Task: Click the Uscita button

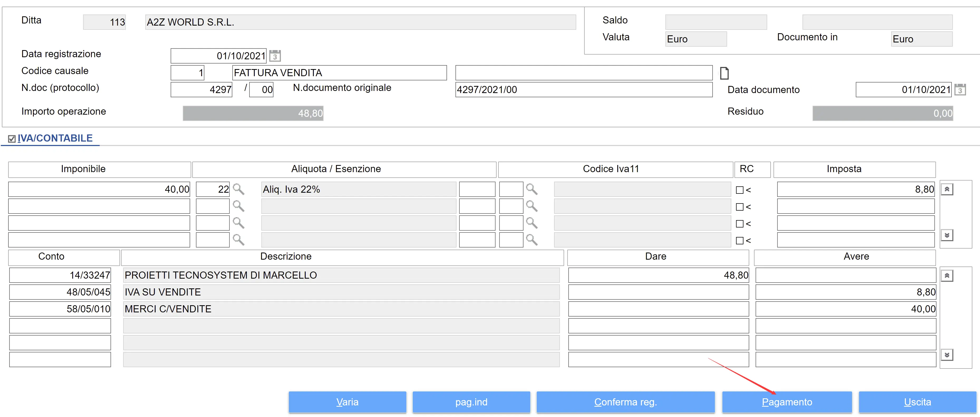Action: tap(917, 402)
